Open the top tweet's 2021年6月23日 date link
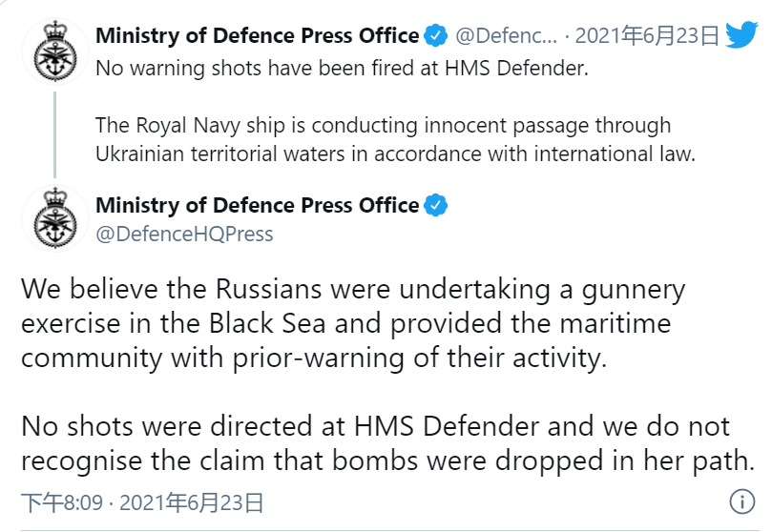Viewport: 772px width, 532px height. (x=647, y=36)
